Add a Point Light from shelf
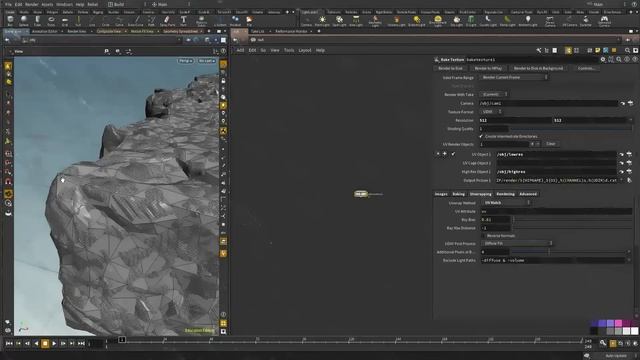 322,20
